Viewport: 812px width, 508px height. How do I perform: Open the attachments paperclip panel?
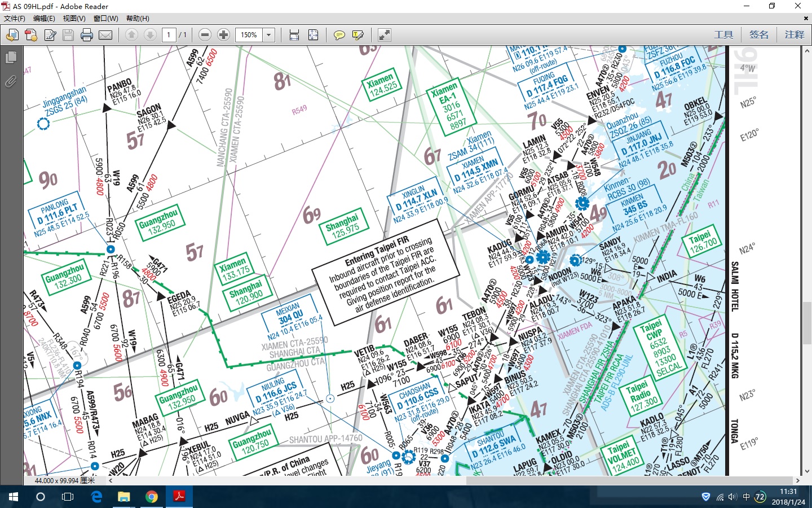11,81
